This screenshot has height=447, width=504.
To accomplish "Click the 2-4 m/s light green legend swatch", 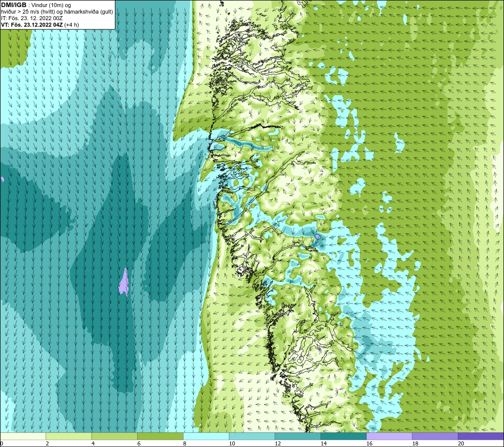I will [x=69, y=436].
